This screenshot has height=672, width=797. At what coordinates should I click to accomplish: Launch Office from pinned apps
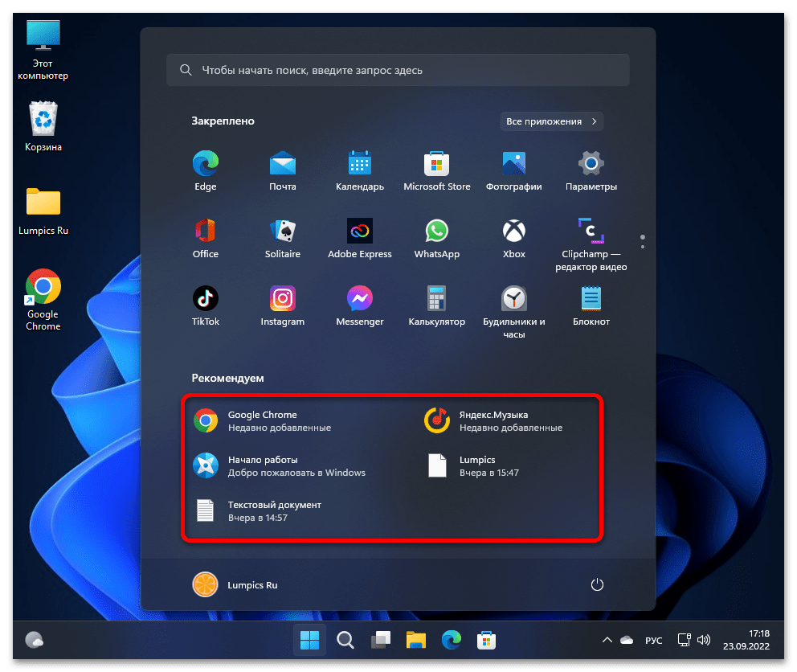pos(206,238)
